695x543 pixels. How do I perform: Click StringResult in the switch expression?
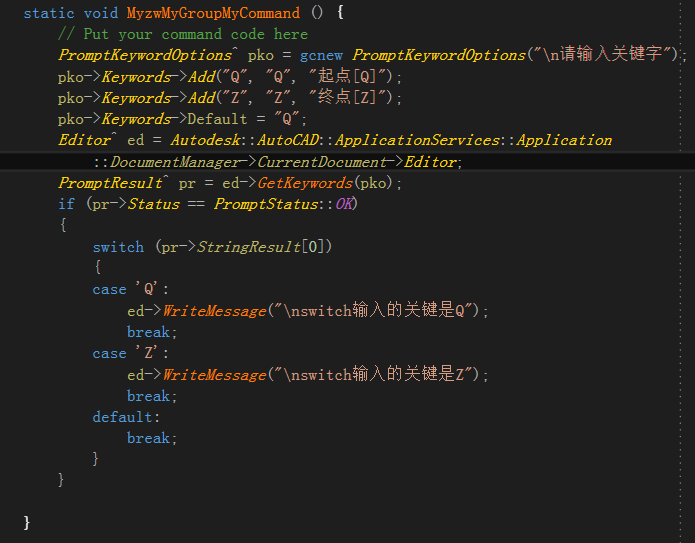(x=249, y=247)
